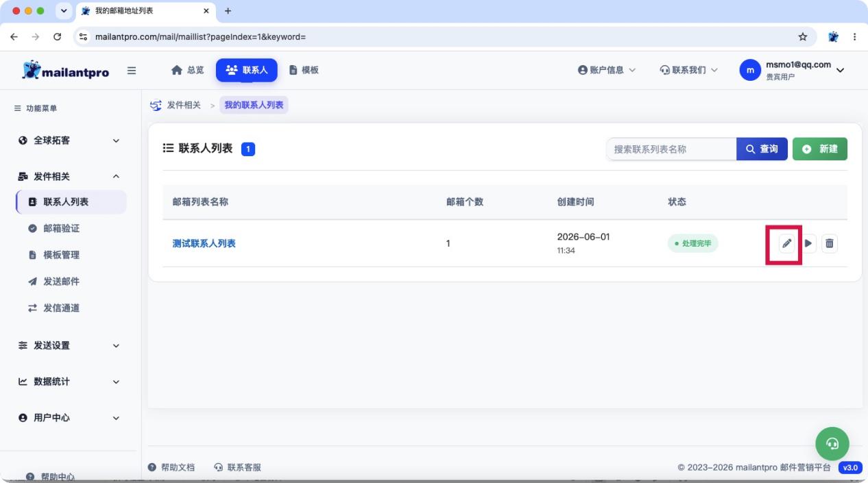Click the list count badge '1'
Viewport: 868px width, 483px height.
coord(248,149)
